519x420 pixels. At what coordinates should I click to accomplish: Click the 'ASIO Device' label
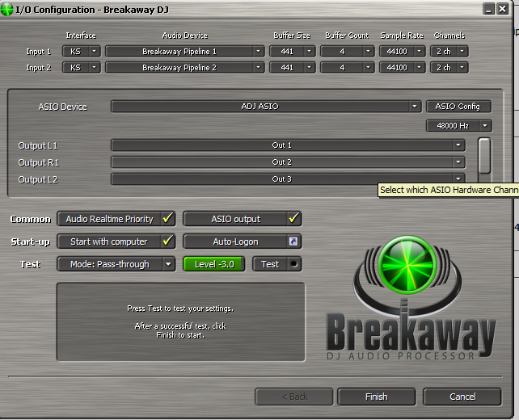tap(62, 107)
